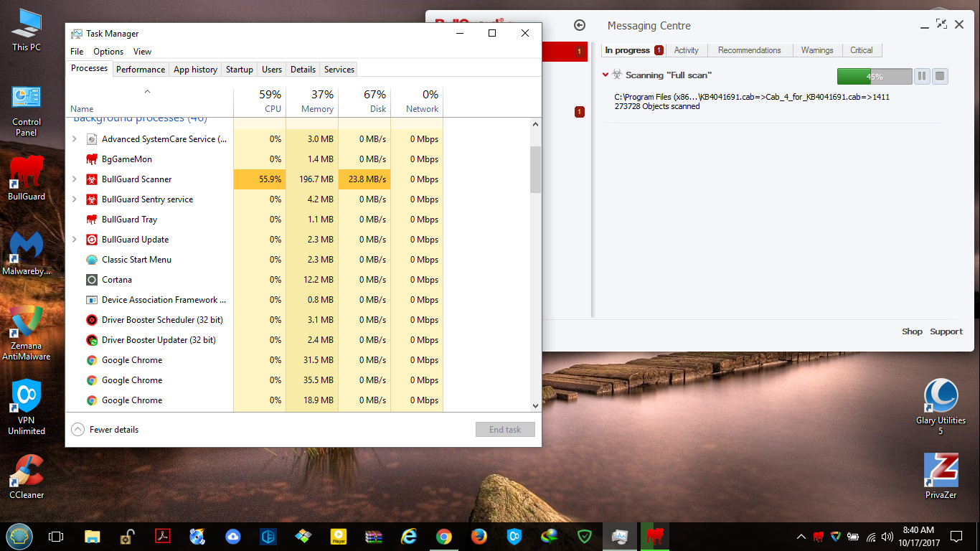980x551 pixels.
Task: Expand the Advanced SystemCare Service process
Action: point(75,139)
